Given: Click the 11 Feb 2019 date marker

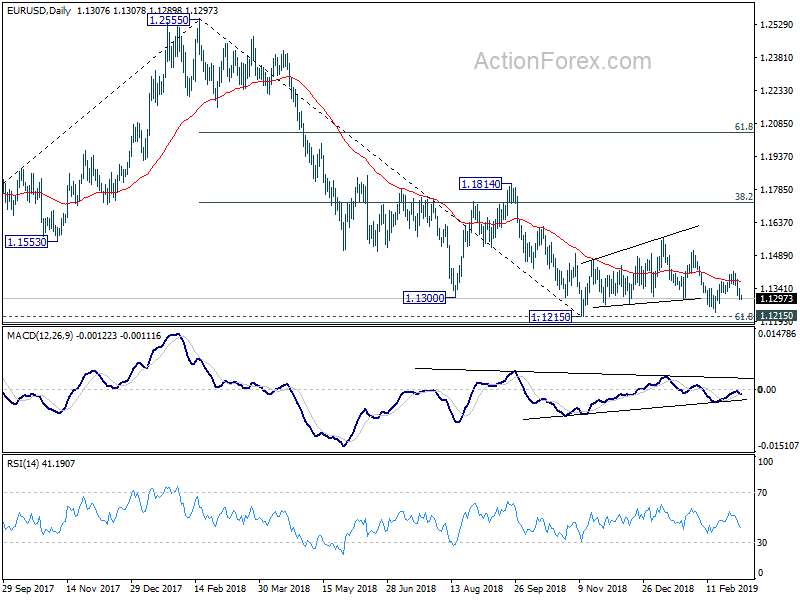Looking at the screenshot, I should click(x=732, y=588).
